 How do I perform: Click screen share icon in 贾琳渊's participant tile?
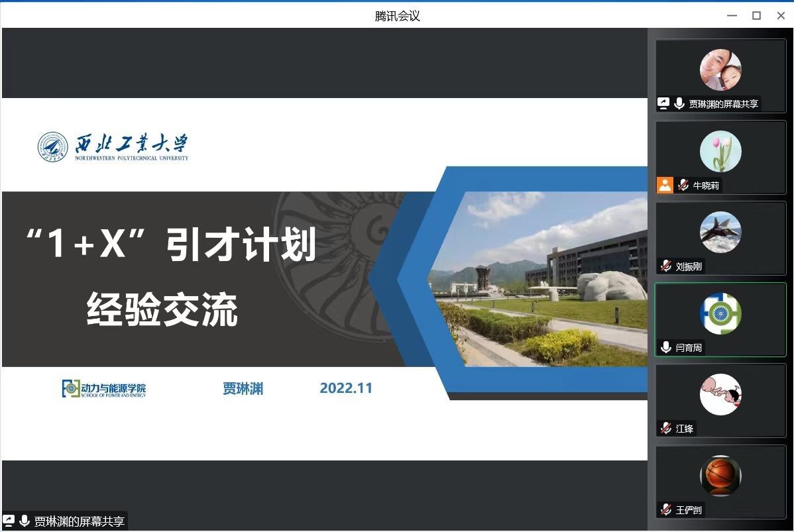[663, 103]
